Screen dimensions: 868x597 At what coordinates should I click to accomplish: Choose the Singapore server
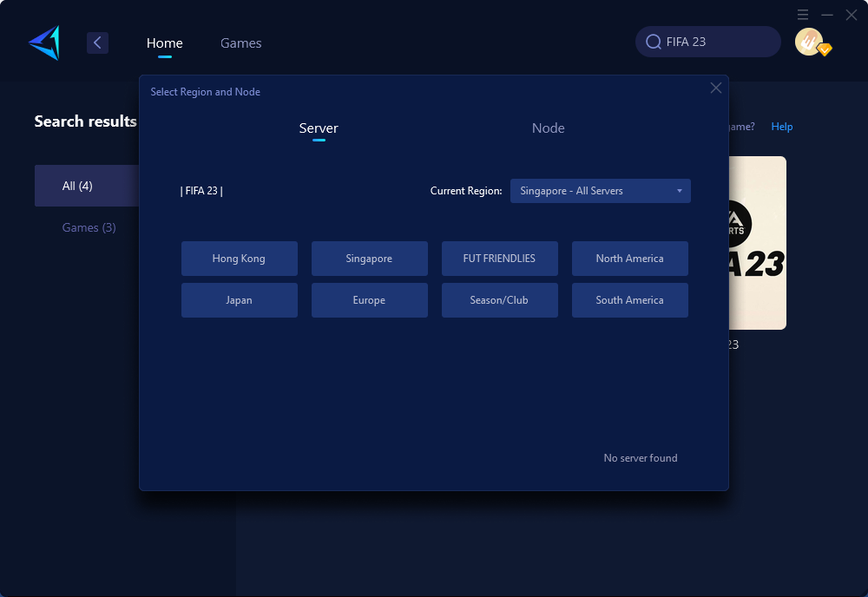click(369, 259)
